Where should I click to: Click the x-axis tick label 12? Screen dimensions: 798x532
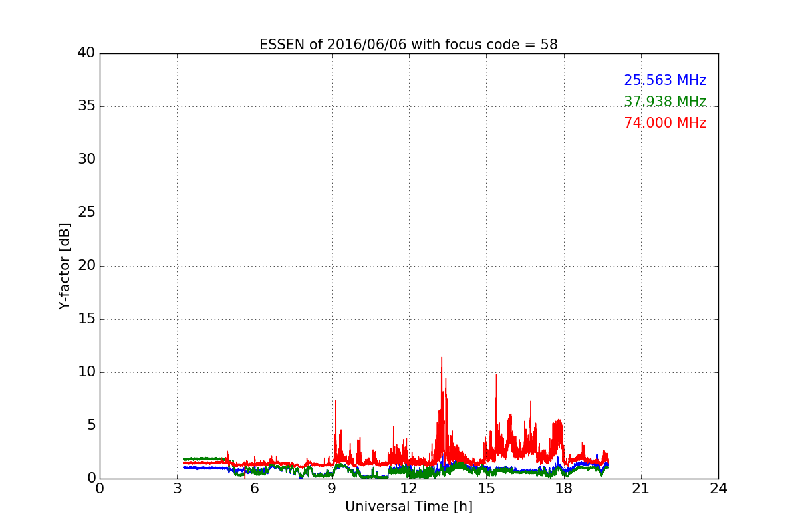point(408,489)
